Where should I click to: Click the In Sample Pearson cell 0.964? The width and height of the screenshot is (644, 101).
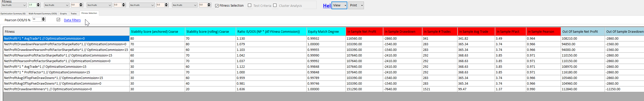[x=544, y=39]
